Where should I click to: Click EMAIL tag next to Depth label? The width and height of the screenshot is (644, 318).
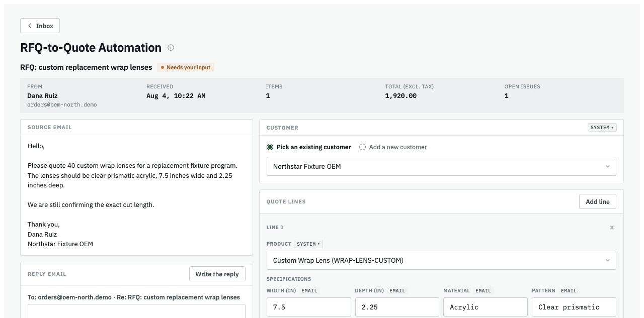click(x=397, y=290)
